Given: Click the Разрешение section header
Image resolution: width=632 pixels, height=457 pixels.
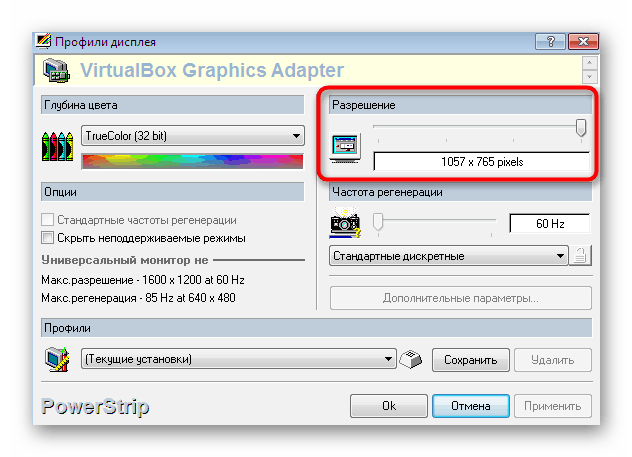Looking at the screenshot, I should point(460,105).
